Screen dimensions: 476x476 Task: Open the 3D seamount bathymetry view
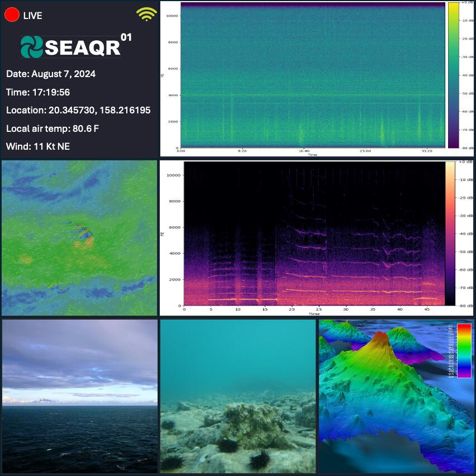click(396, 396)
